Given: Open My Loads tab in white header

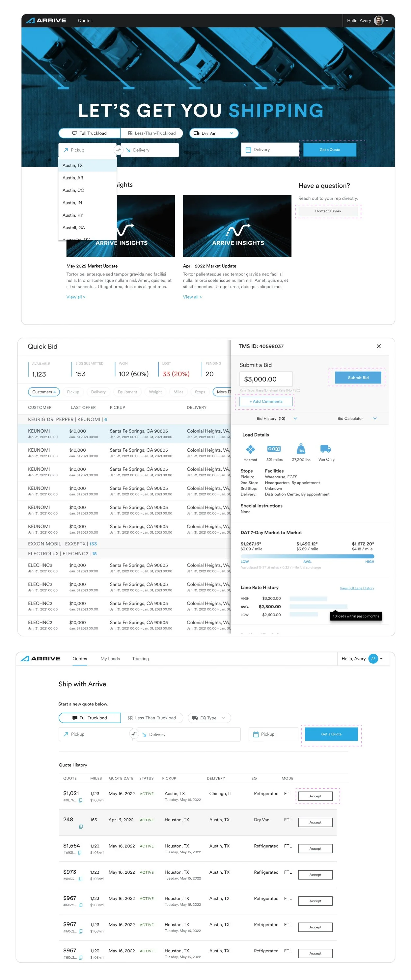Looking at the screenshot, I should [x=110, y=658].
